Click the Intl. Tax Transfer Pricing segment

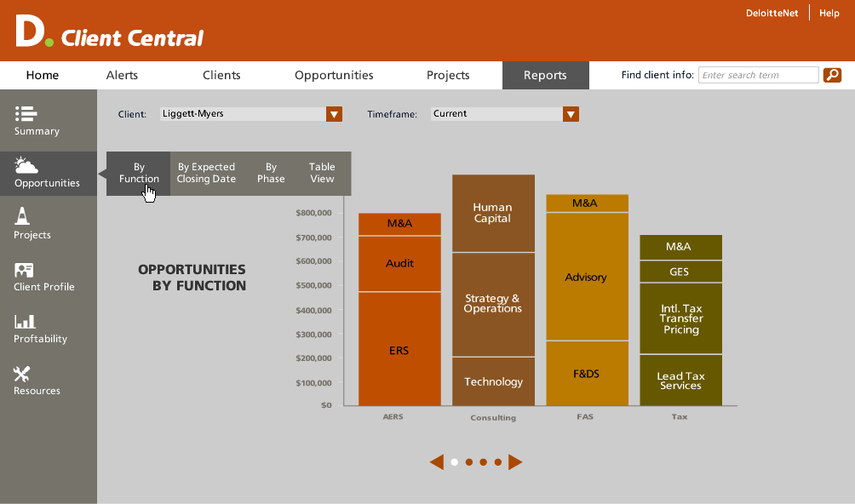680,318
